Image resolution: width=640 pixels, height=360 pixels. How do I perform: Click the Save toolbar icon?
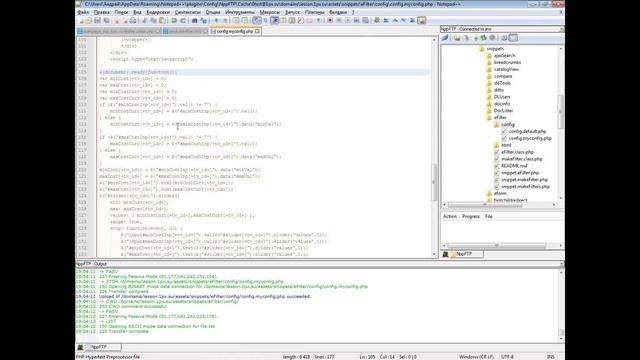[x=97, y=20]
